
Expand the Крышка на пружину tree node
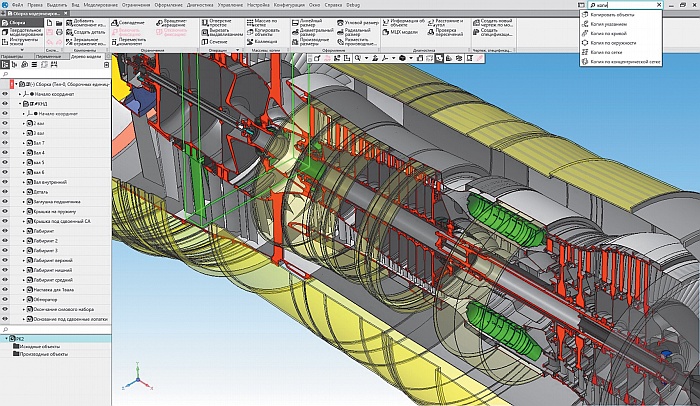click(x=25, y=211)
